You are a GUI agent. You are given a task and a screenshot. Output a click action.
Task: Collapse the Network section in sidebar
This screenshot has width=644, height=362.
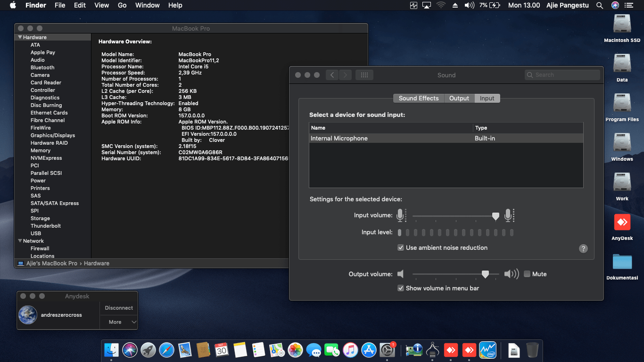tap(20, 241)
